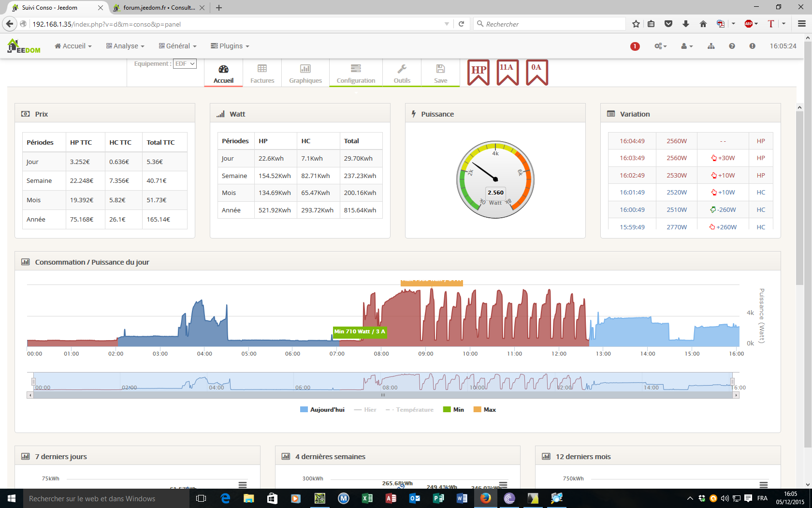812x508 pixels.
Task: Click the navigator scrollbar left arrow
Action: pos(30,395)
